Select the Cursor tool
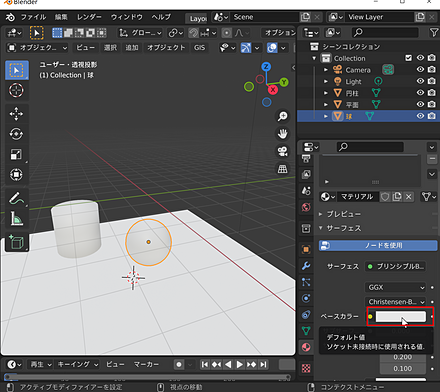Viewport: 440px width, 392px height. (x=16, y=90)
